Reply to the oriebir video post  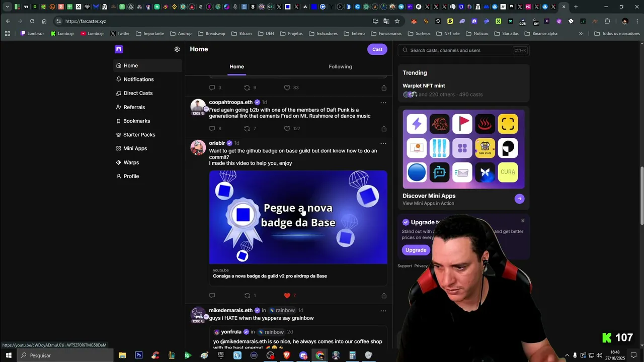212,296
